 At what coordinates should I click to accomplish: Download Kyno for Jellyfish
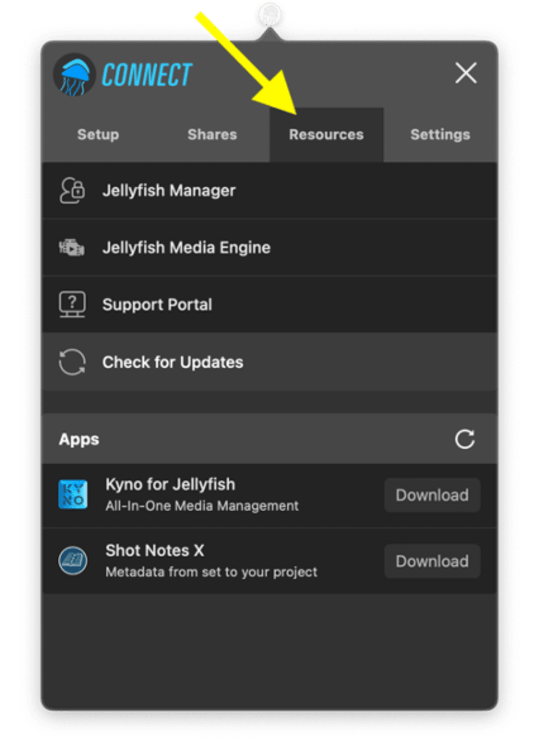click(x=432, y=495)
